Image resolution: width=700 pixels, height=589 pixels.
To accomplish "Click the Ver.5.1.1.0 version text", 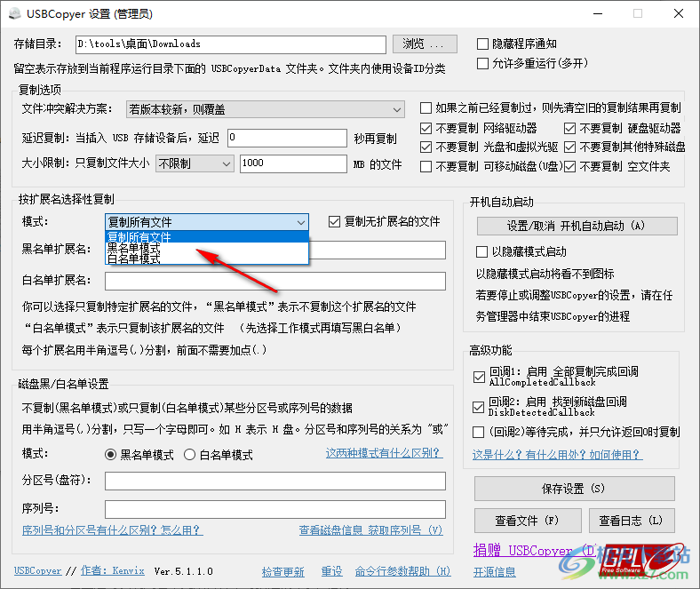I will point(184,571).
